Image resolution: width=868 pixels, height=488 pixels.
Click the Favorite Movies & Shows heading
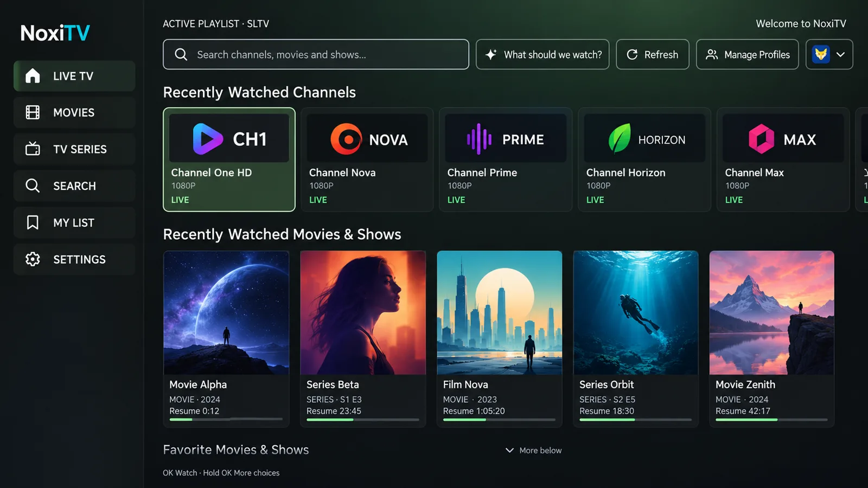(x=236, y=450)
